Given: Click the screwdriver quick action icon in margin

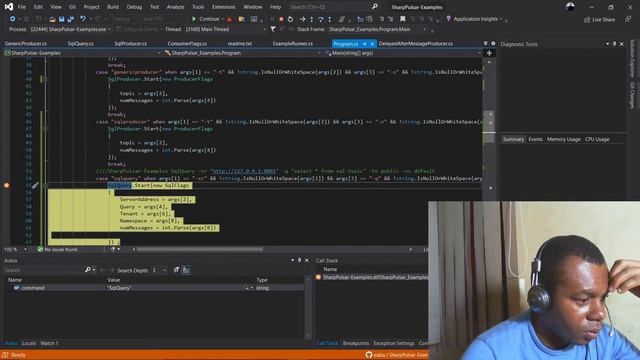Looking at the screenshot, I should coord(35,186).
